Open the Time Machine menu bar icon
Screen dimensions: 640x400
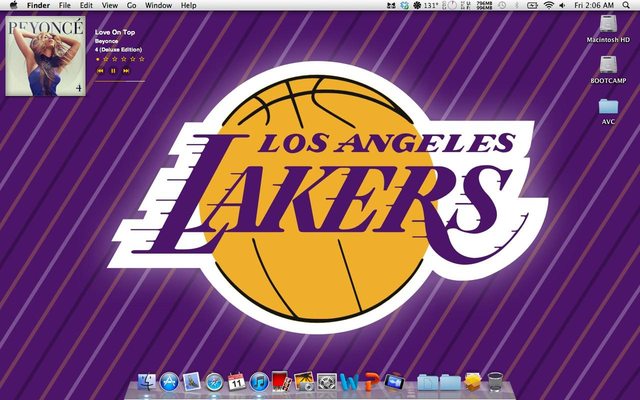(502, 5)
